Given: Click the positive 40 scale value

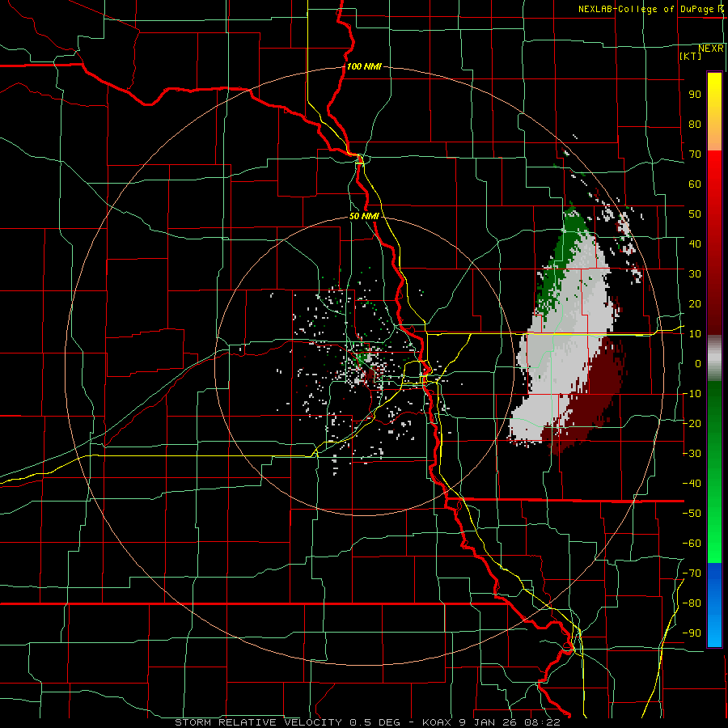Looking at the screenshot, I should (x=695, y=244).
